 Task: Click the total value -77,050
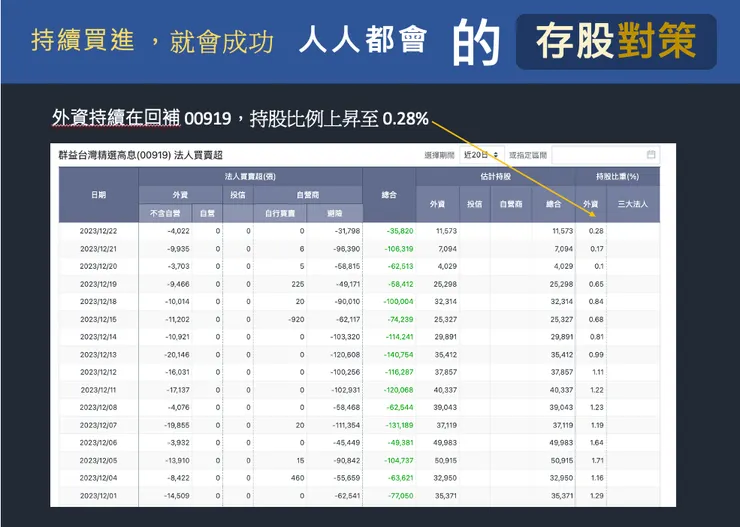[400, 496]
